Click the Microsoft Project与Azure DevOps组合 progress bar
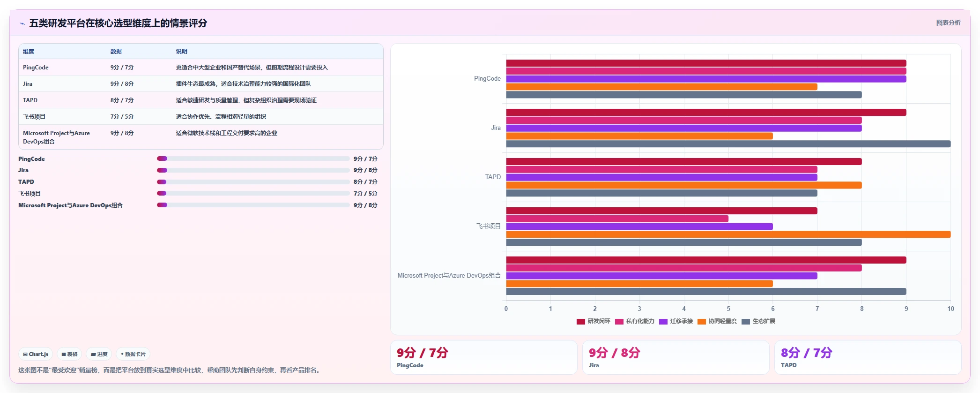 point(253,205)
